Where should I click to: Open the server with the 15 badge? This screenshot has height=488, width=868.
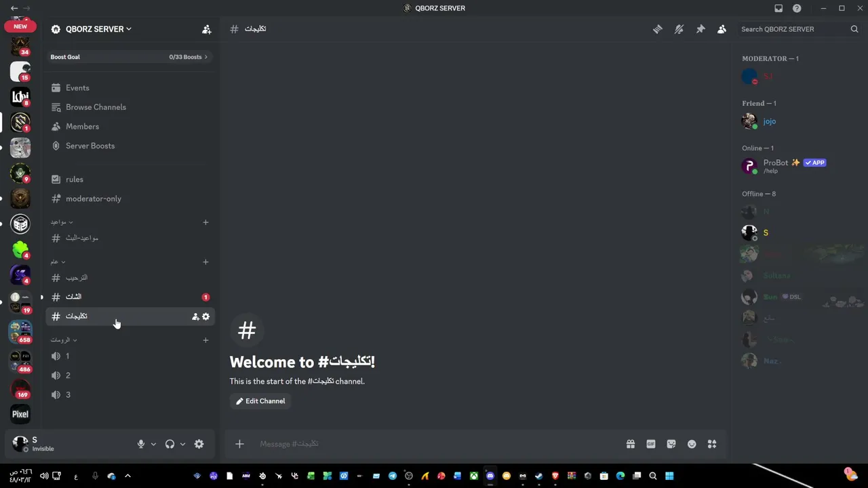pyautogui.click(x=20, y=71)
